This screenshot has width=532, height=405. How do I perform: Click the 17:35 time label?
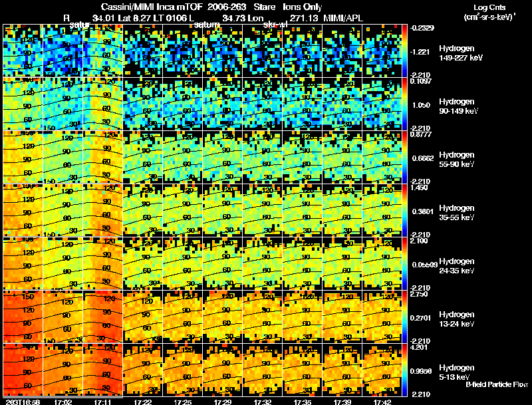pyautogui.click(x=303, y=402)
